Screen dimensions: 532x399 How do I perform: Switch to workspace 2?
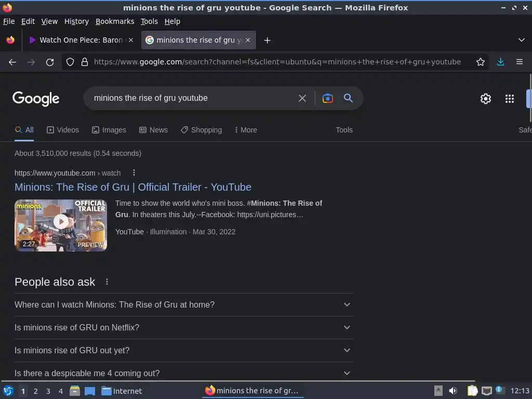36,391
